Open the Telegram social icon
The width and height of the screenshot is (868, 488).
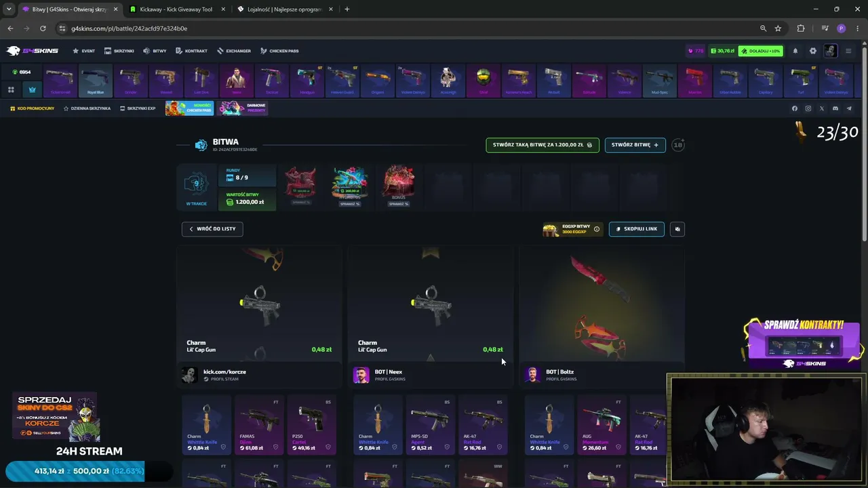pyautogui.click(x=849, y=108)
